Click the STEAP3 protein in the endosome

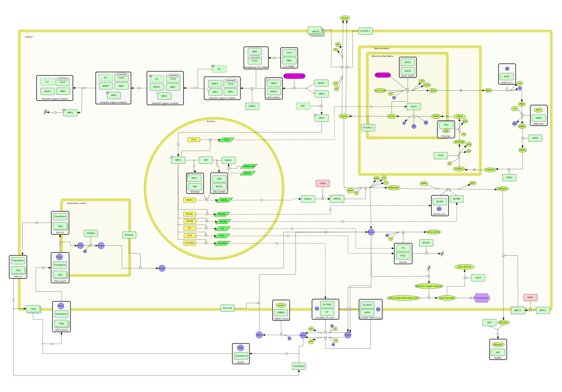[x=91, y=233]
